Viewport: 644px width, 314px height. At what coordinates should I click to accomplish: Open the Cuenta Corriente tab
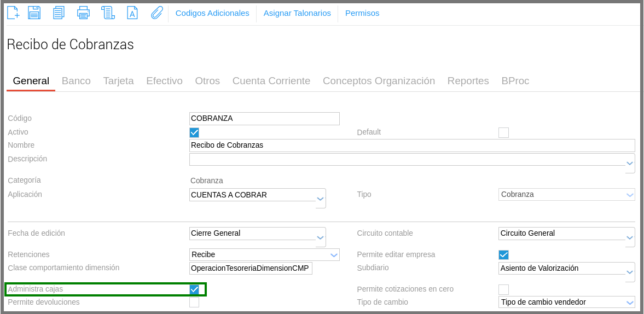tap(271, 81)
